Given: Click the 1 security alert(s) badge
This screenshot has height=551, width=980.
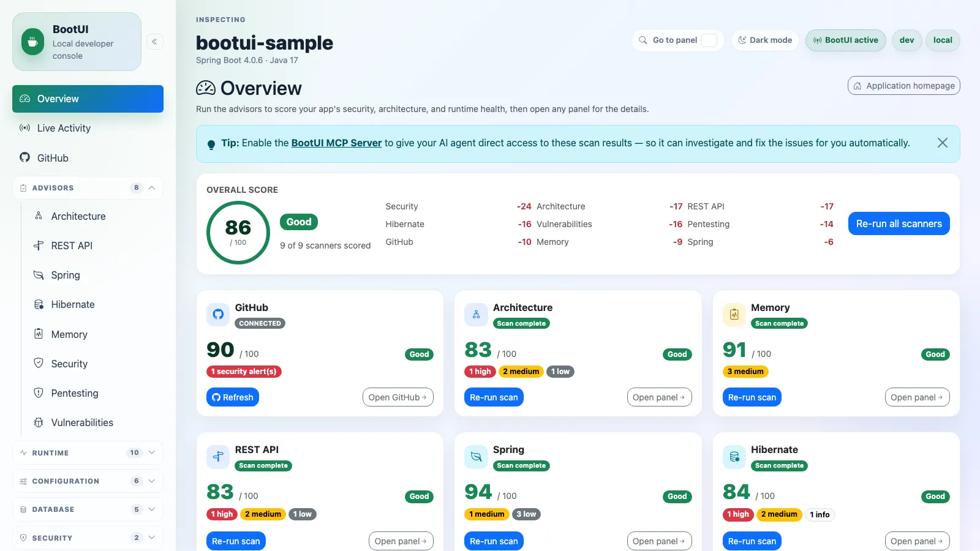Looking at the screenshot, I should 244,372.
